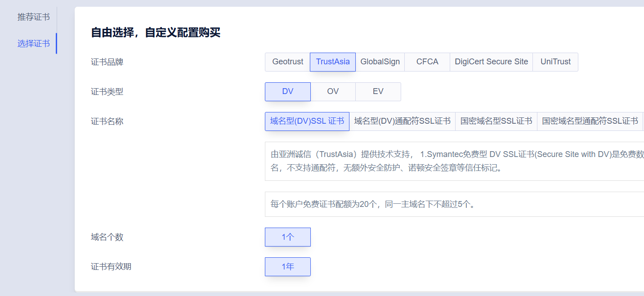The height and width of the screenshot is (296, 644).
Task: Click the 域名个数 label
Action: (107, 237)
